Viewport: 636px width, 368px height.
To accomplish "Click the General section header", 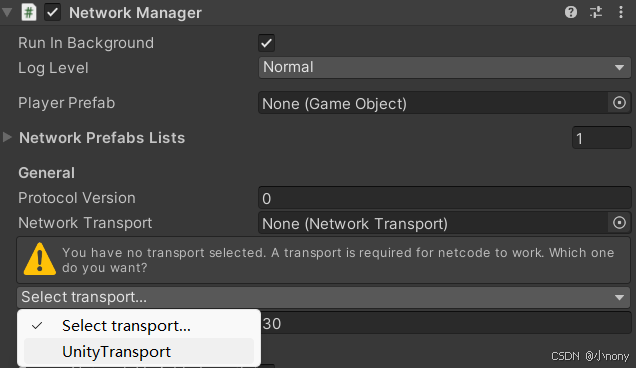I will pos(47,173).
